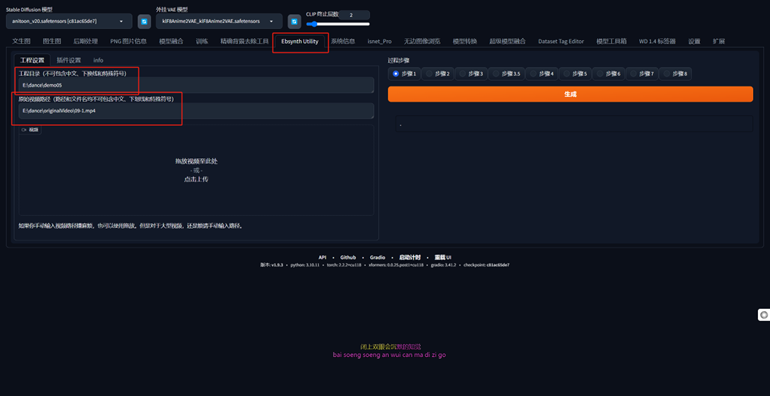Switch to the isnet_Pro tab
Viewport: 770px width, 396px height.
380,41
